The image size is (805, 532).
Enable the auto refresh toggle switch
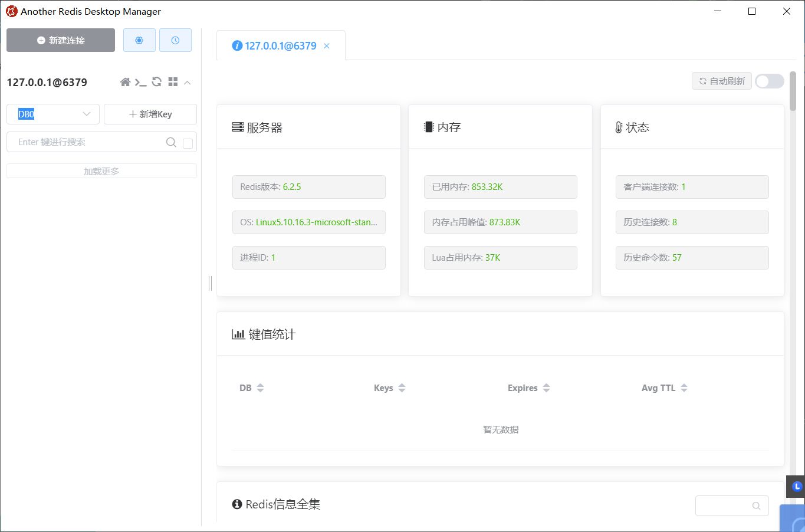(770, 81)
